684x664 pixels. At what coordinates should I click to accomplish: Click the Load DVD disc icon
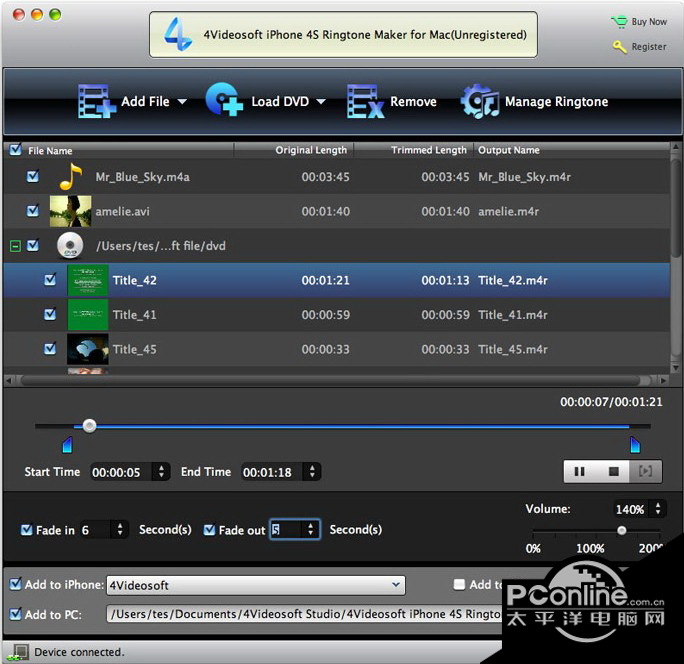tap(224, 100)
